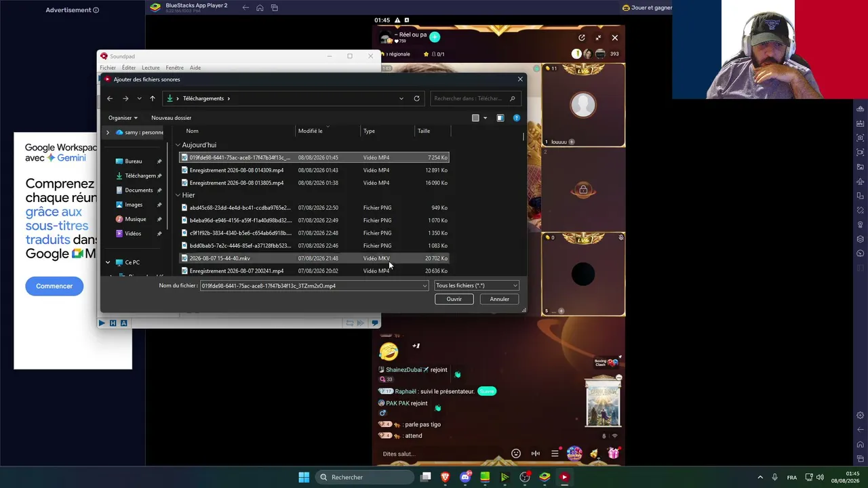Collapse the Hier group
Screen dimensions: 868x488
[x=178, y=195]
